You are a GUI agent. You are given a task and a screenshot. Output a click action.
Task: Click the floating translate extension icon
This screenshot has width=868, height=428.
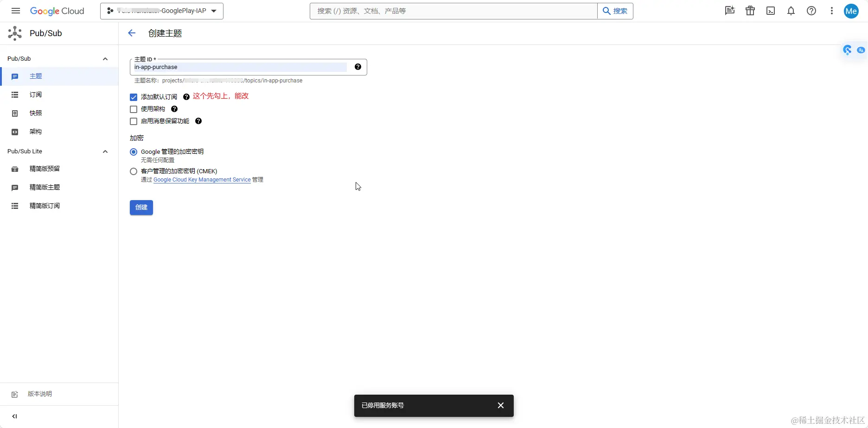(861, 50)
